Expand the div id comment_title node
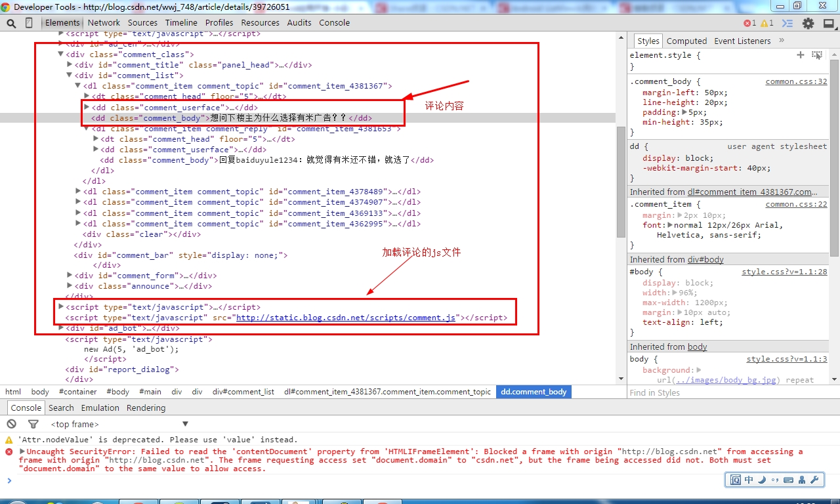The image size is (840, 504). 70,65
